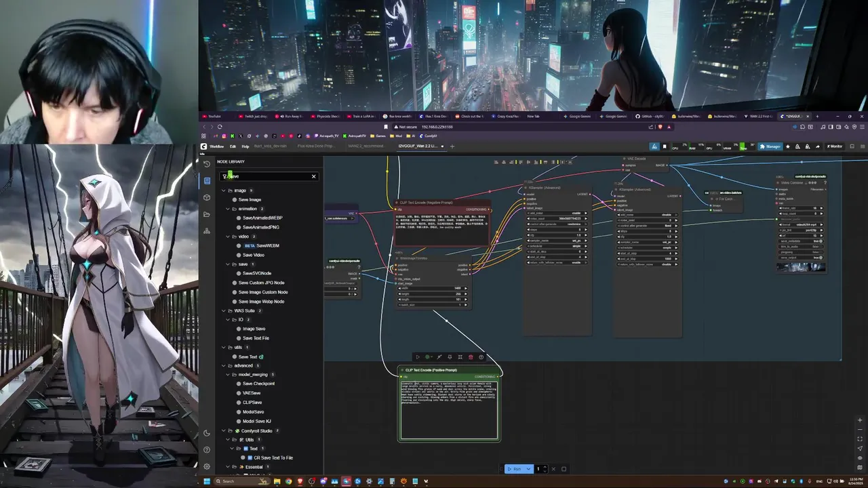
Task: Open the Edit menu
Action: (x=233, y=146)
